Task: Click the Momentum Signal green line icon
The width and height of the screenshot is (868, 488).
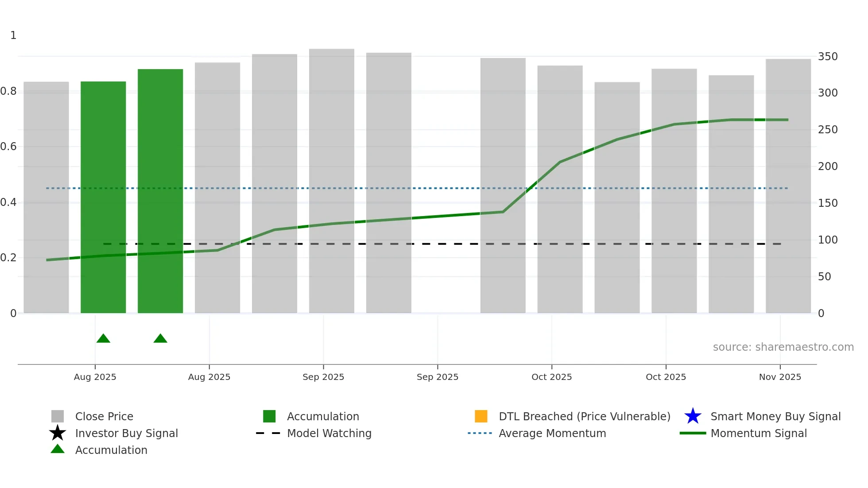Action: click(x=693, y=433)
